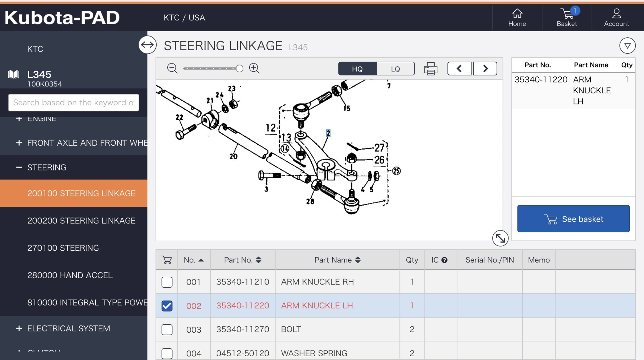Click the cart icon column header
The height and width of the screenshot is (360, 644).
[167, 260]
